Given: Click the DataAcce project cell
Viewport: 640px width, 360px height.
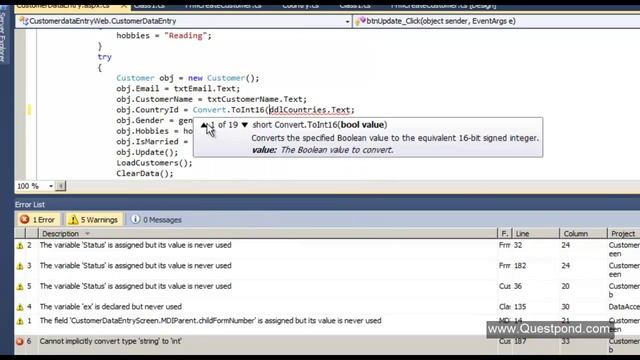Looking at the screenshot, I should [x=624, y=307].
